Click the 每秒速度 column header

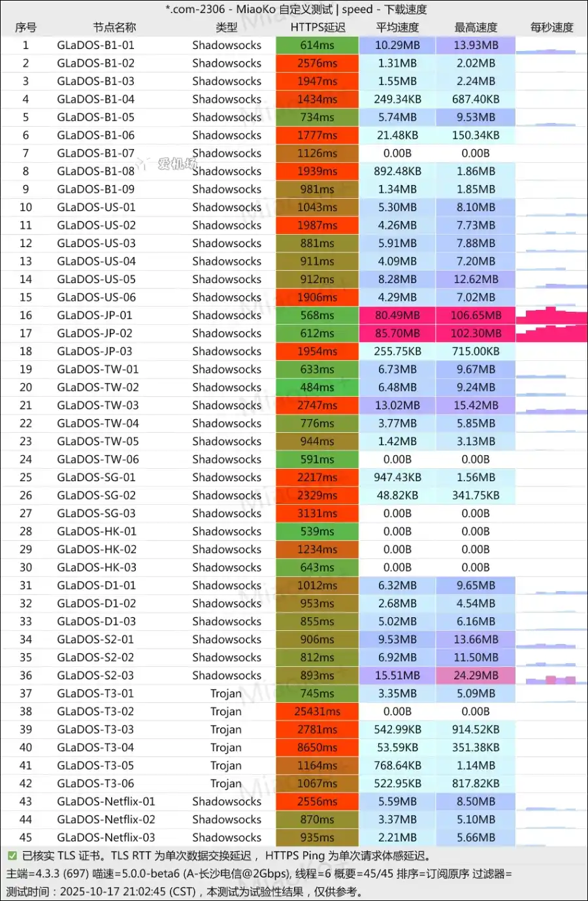coord(551,27)
